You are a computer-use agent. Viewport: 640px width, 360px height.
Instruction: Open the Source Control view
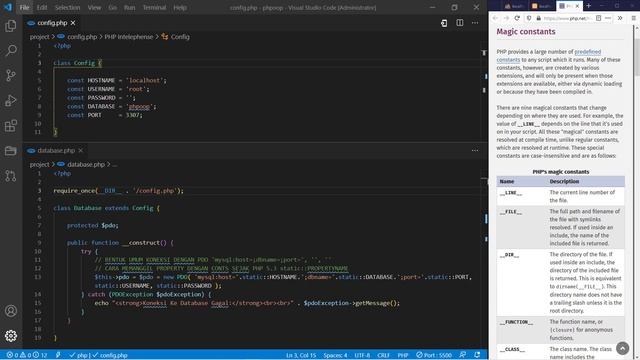click(x=11, y=76)
